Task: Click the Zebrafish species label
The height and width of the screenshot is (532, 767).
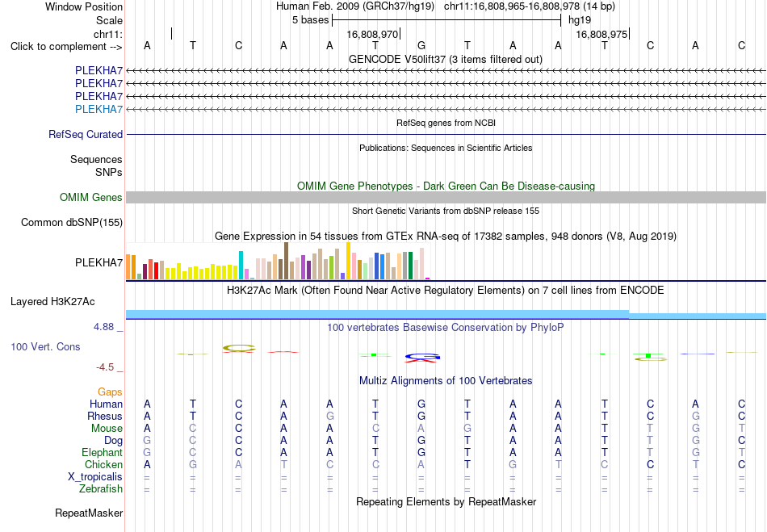Action: pyautogui.click(x=101, y=489)
